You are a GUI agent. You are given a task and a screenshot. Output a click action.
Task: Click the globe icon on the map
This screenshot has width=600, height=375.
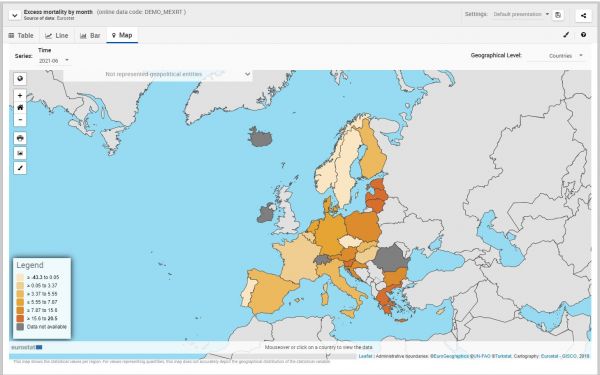(x=20, y=78)
